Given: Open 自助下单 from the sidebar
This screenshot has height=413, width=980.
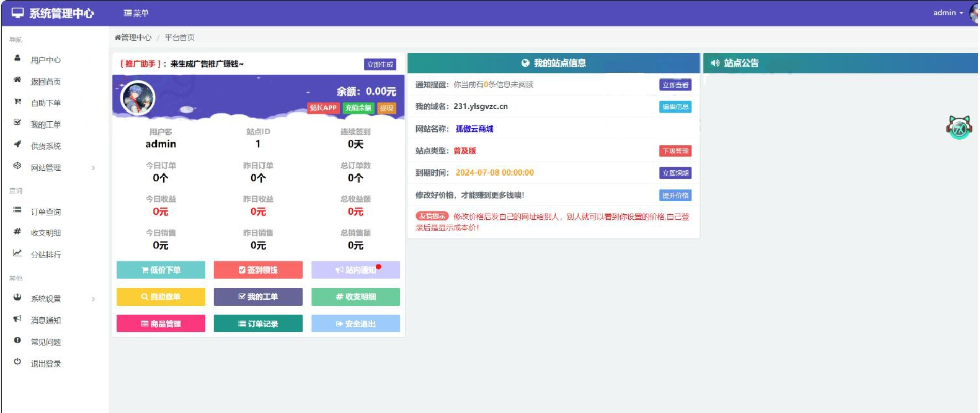Looking at the screenshot, I should click(x=45, y=103).
